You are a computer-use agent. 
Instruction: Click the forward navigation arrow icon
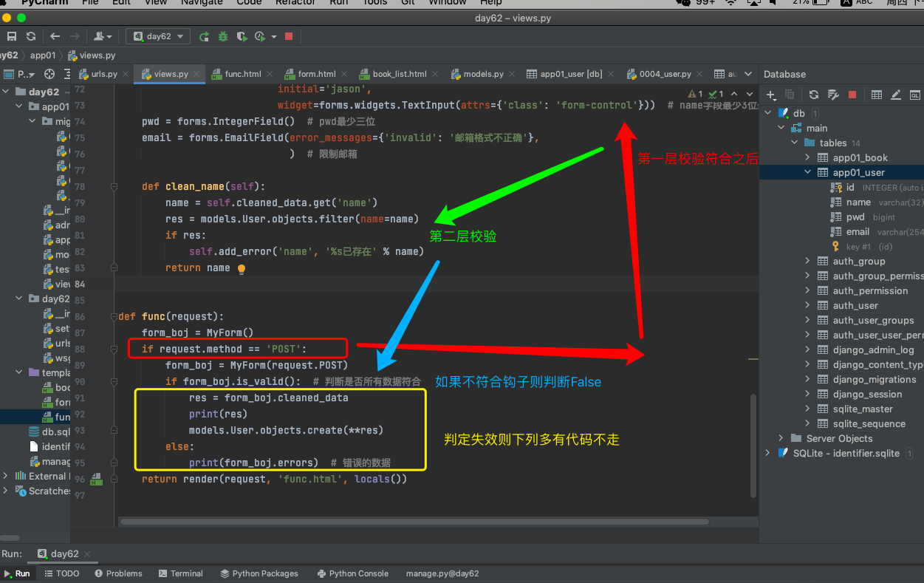75,35
